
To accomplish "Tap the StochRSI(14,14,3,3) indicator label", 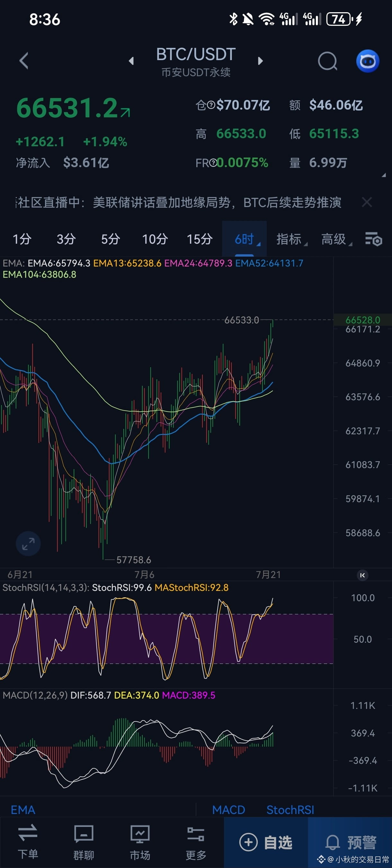I will [x=46, y=588].
